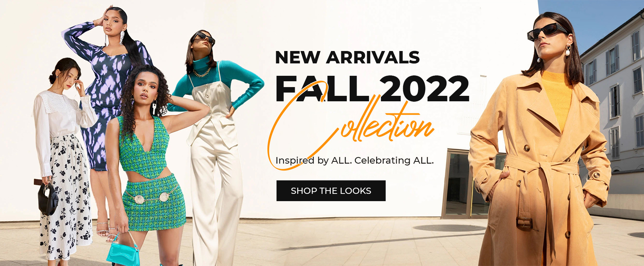
Task: Click the SHOP THE LOOKS button
Action: tap(331, 191)
